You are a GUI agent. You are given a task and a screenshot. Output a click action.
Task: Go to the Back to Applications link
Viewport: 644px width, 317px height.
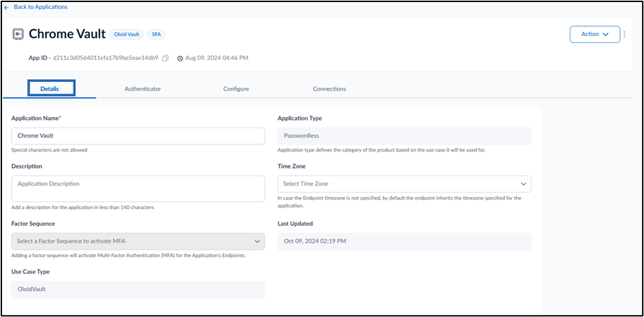[41, 7]
